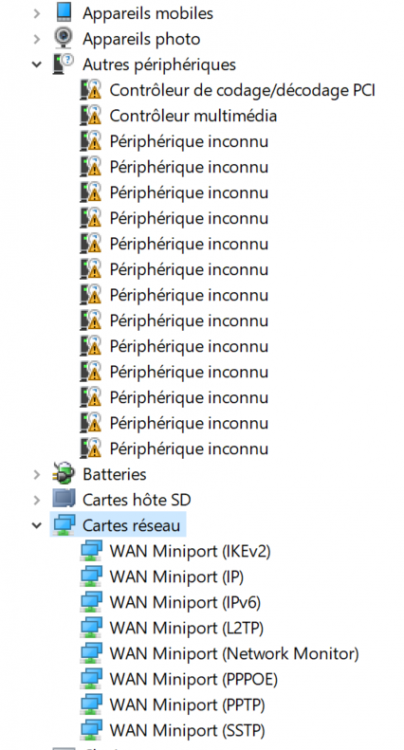Expand the Cartes hôte SD node
Image resolution: width=404 pixels, height=750 pixels.
(x=37, y=500)
